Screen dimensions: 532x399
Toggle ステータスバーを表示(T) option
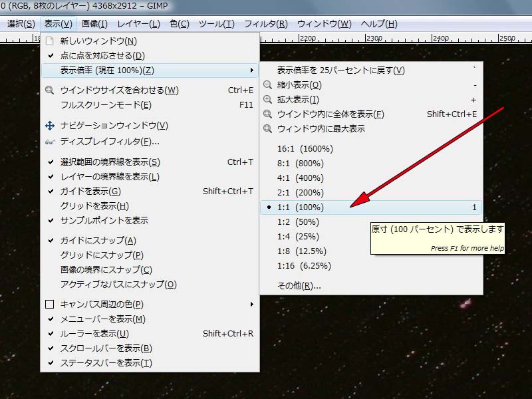point(150,363)
